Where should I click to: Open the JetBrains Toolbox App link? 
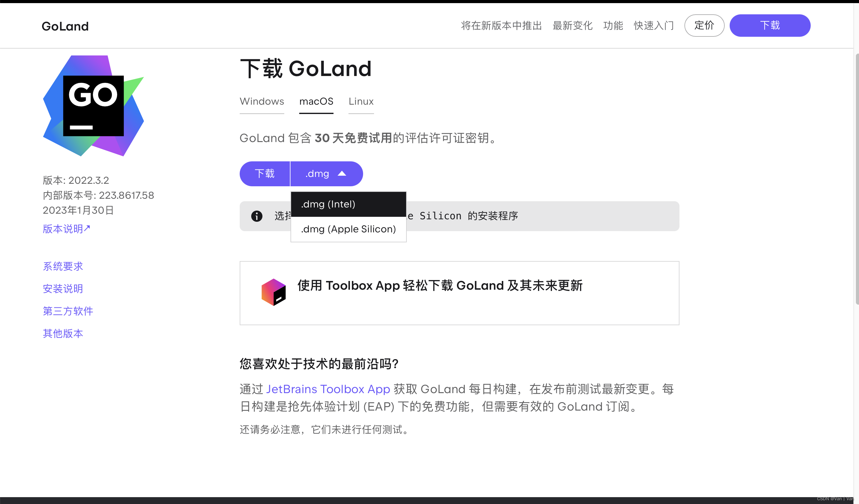click(x=328, y=389)
